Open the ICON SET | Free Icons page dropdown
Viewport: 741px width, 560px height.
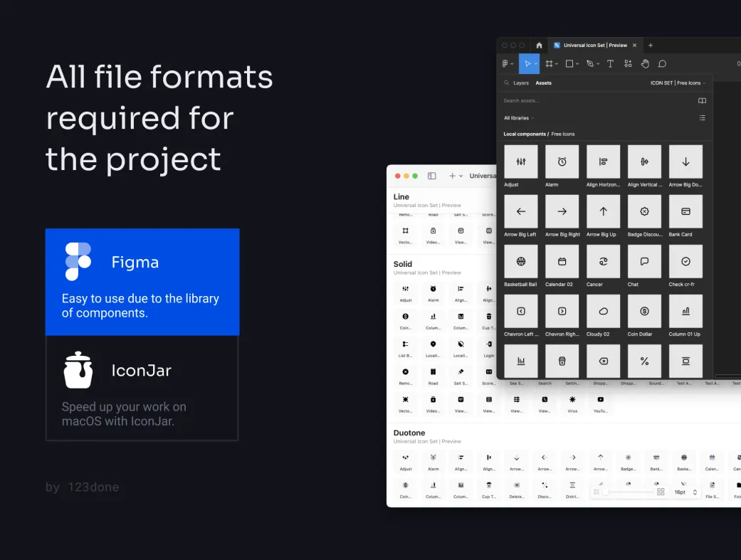678,83
